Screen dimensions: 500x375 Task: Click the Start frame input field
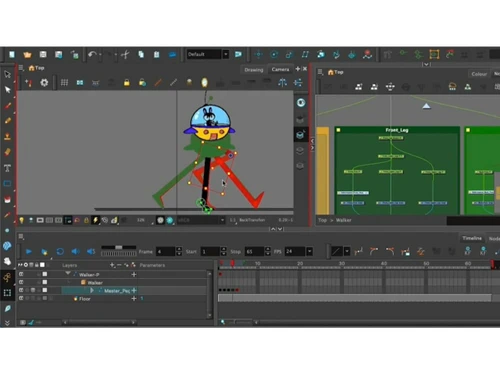[210, 251]
